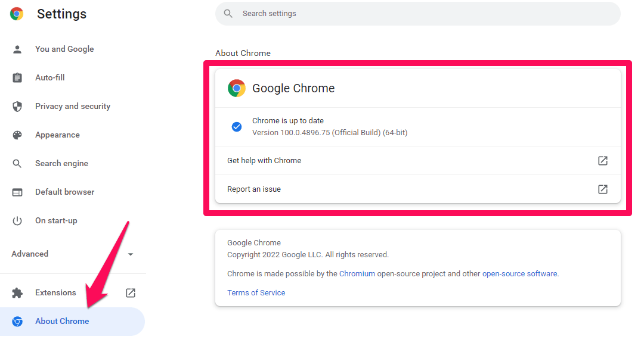The height and width of the screenshot is (343, 644).
Task: Select the On start-up power icon
Action: pyautogui.click(x=18, y=220)
